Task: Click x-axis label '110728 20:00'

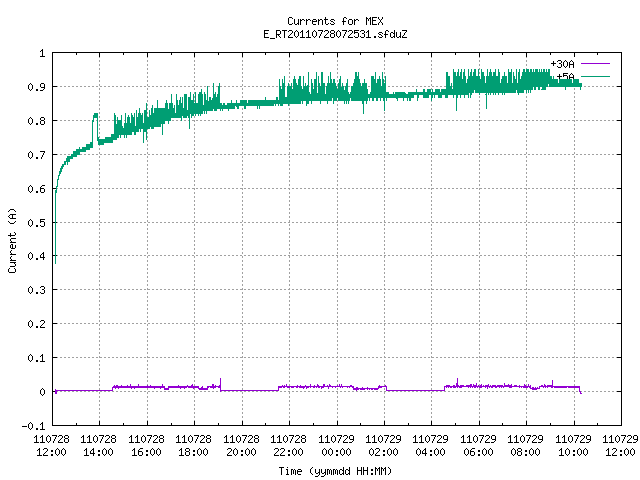Action: click(241, 446)
